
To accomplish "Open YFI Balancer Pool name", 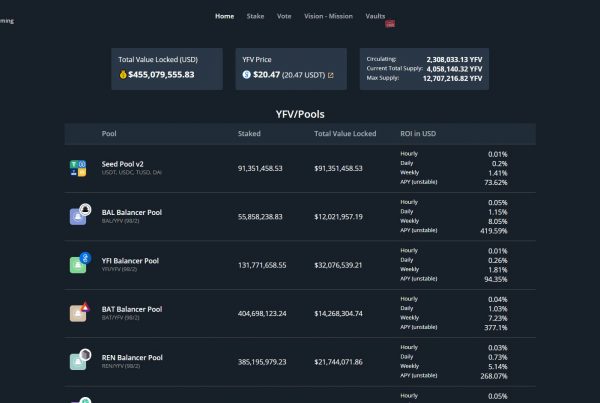I will pyautogui.click(x=130, y=261).
